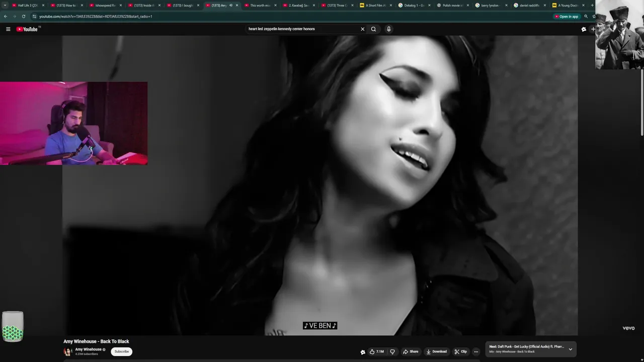The width and height of the screenshot is (644, 362).
Task: Go back with the browser back arrow
Action: pyautogui.click(x=6, y=16)
